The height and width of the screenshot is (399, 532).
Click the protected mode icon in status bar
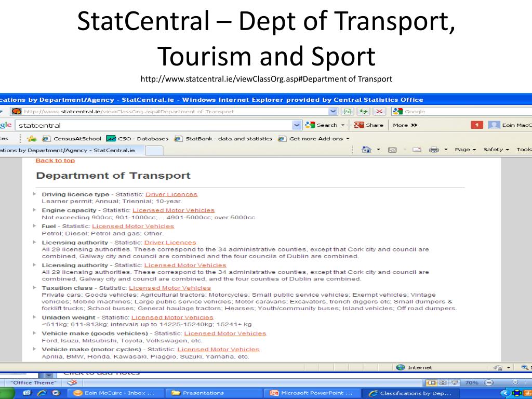tap(498, 367)
